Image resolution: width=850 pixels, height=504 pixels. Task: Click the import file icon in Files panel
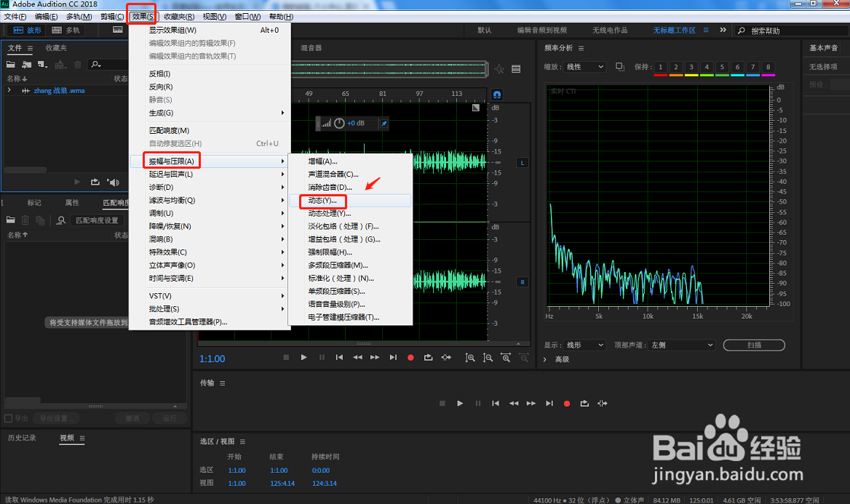point(26,65)
